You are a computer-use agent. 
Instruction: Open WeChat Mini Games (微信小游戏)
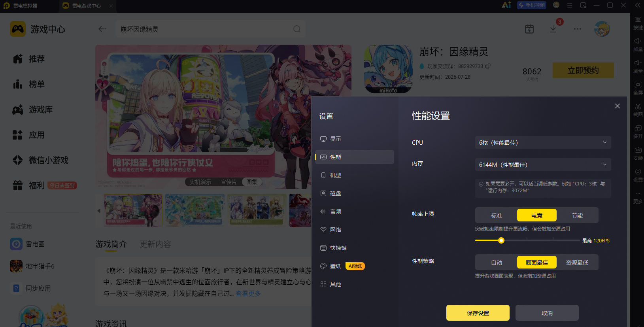40,160
